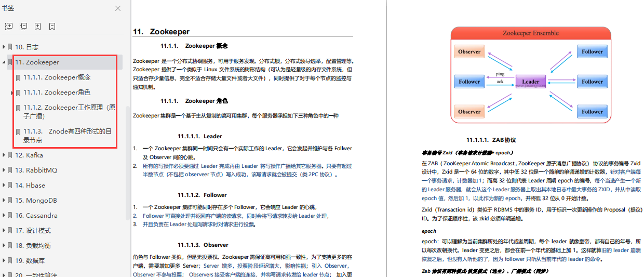Screen dimensions: 644x277
Task: Open the 17. 设计模式 bookmark
Action: [33, 231]
